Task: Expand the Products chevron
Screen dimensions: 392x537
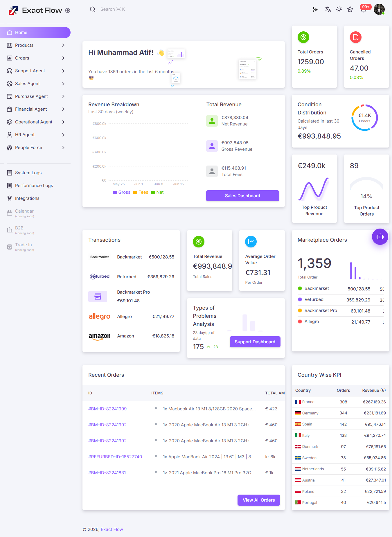Action: click(63, 45)
